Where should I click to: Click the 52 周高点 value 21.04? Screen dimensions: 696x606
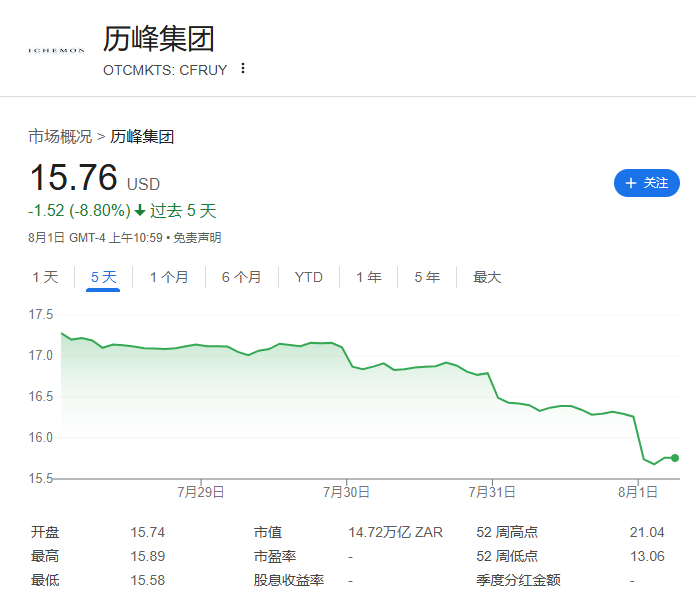click(x=647, y=532)
